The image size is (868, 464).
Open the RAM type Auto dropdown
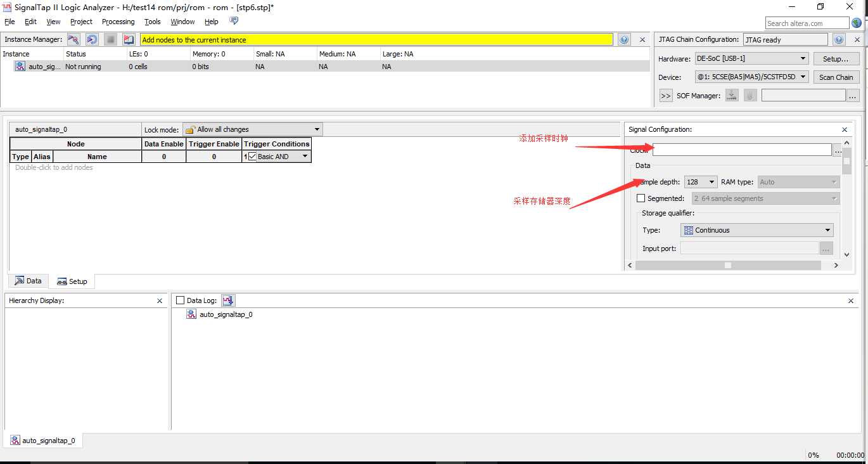point(798,182)
